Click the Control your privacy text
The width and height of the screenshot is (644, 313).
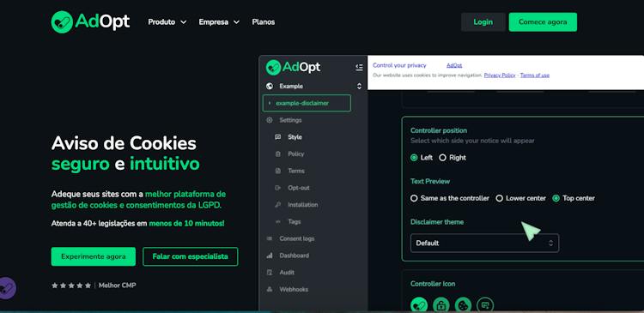(x=399, y=65)
